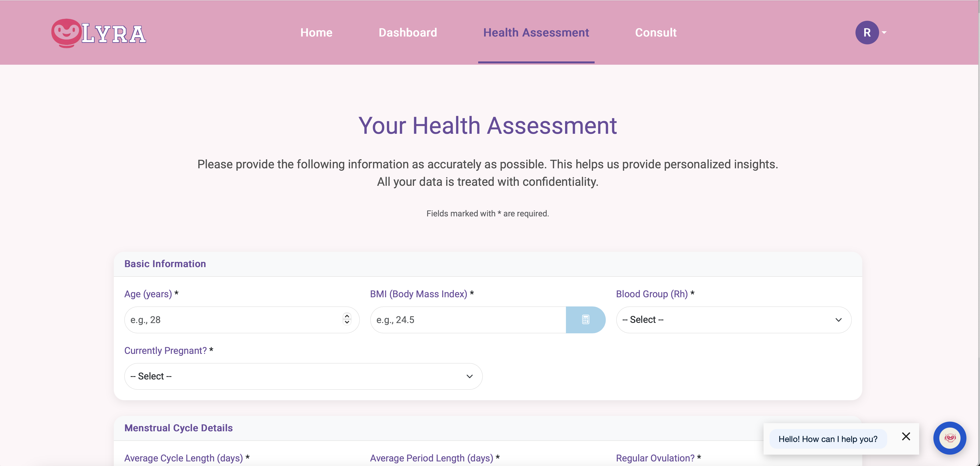
Task: Focus the BMI input field
Action: coord(468,320)
